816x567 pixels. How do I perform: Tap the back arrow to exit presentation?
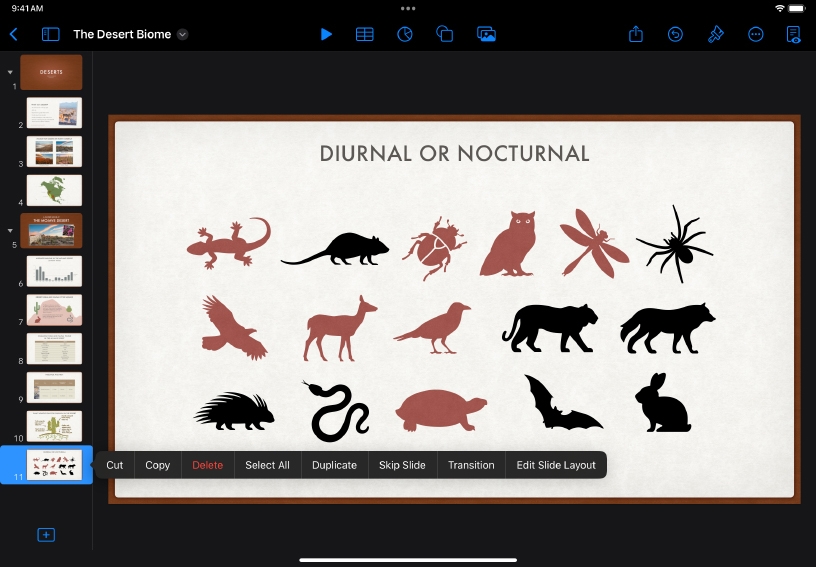14,34
